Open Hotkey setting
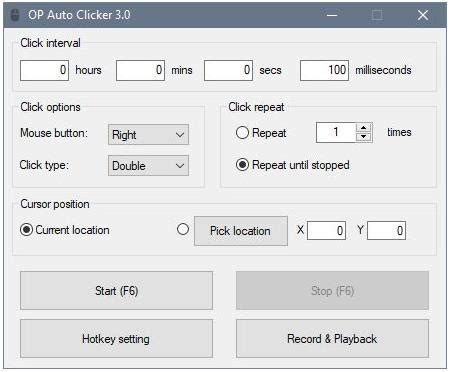Viewport: 451px width, 372px height. [x=116, y=339]
